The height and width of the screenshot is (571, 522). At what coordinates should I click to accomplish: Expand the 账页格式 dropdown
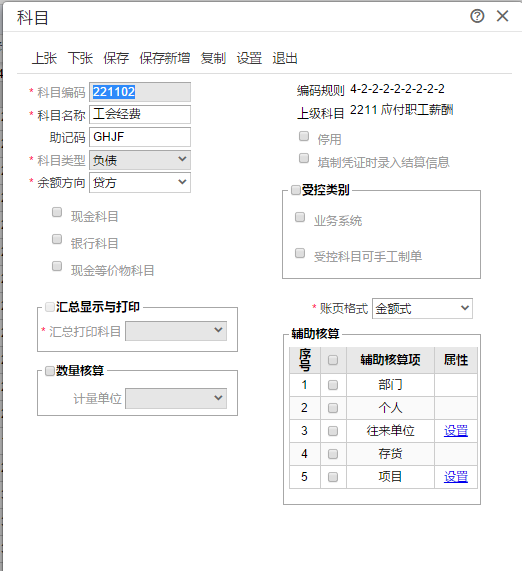tap(422, 309)
